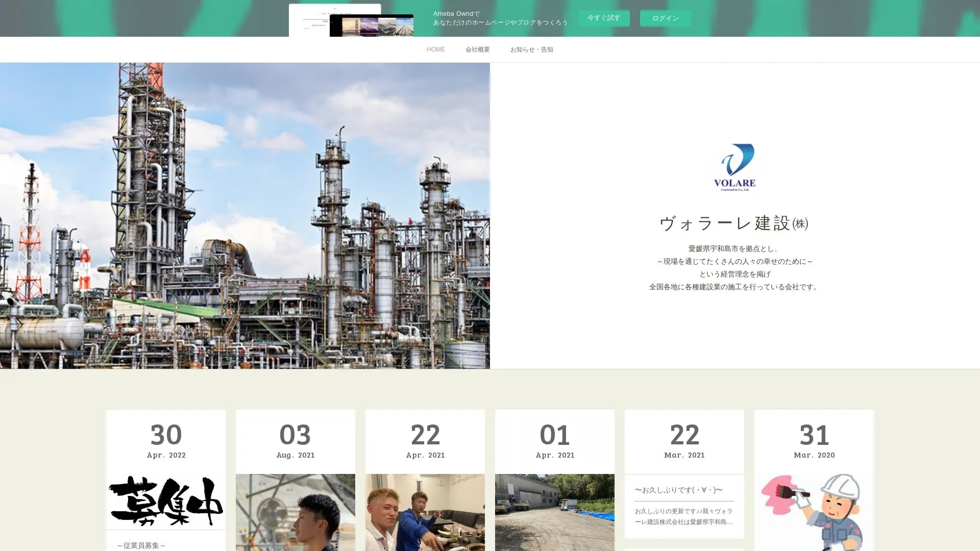Viewport: 980px width, 551px height.
Task: Click the refinery plant hero image
Action: 245,215
